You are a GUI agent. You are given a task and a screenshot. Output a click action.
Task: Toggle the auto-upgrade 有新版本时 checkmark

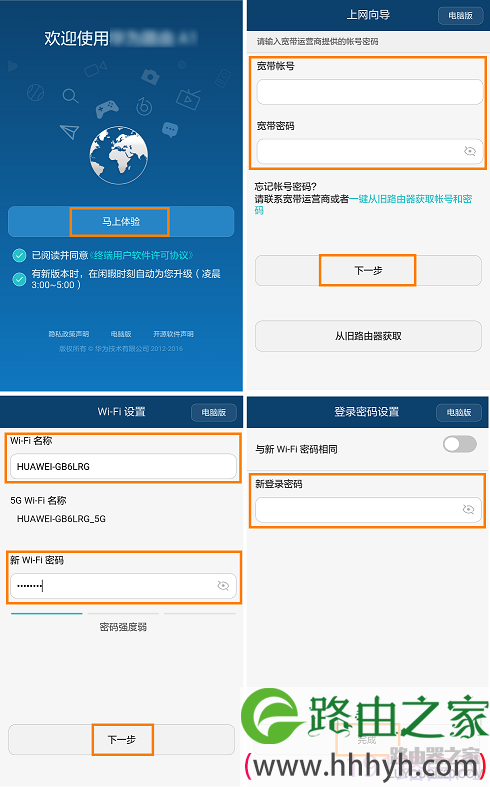(19, 279)
